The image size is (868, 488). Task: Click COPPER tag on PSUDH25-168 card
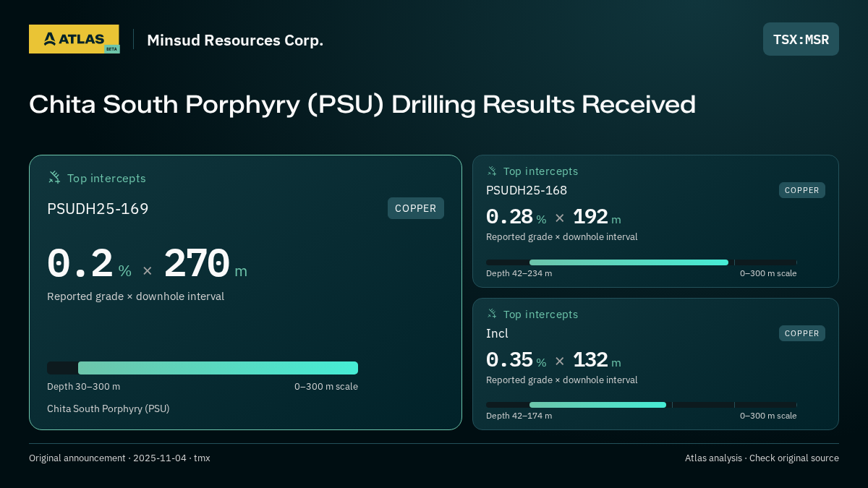pyautogui.click(x=802, y=190)
